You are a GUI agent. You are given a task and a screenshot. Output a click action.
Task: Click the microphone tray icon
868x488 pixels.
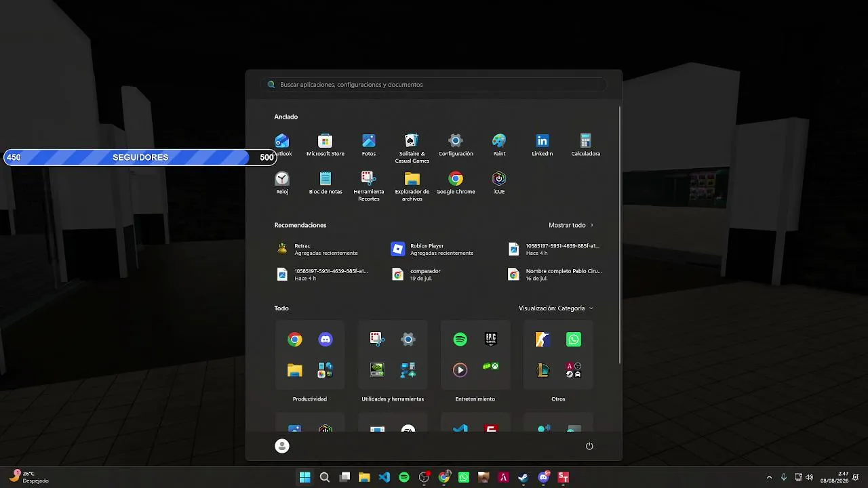pyautogui.click(x=784, y=477)
